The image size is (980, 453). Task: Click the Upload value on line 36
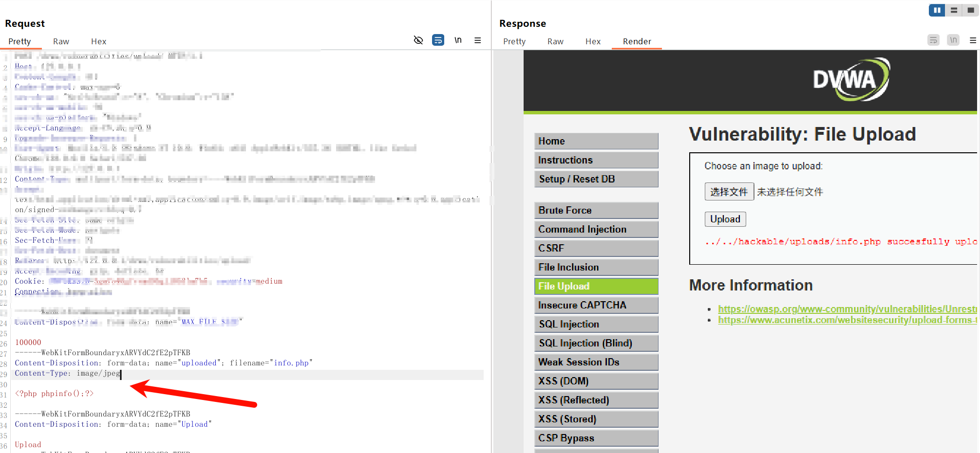pyautogui.click(x=28, y=445)
